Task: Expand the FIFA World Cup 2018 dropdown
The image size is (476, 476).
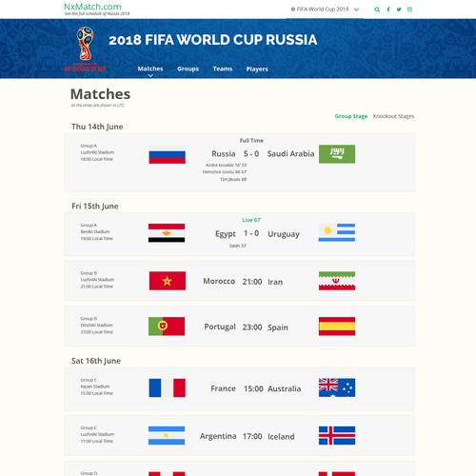Action: click(325, 10)
